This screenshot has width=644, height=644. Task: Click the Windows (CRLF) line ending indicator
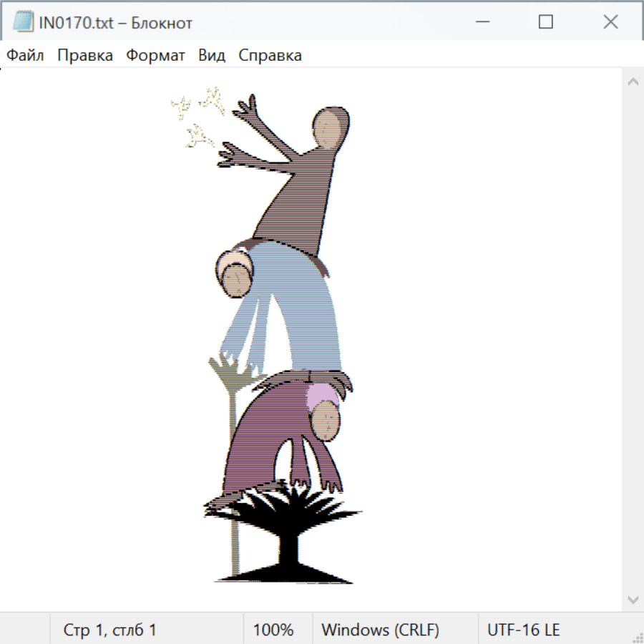380,630
